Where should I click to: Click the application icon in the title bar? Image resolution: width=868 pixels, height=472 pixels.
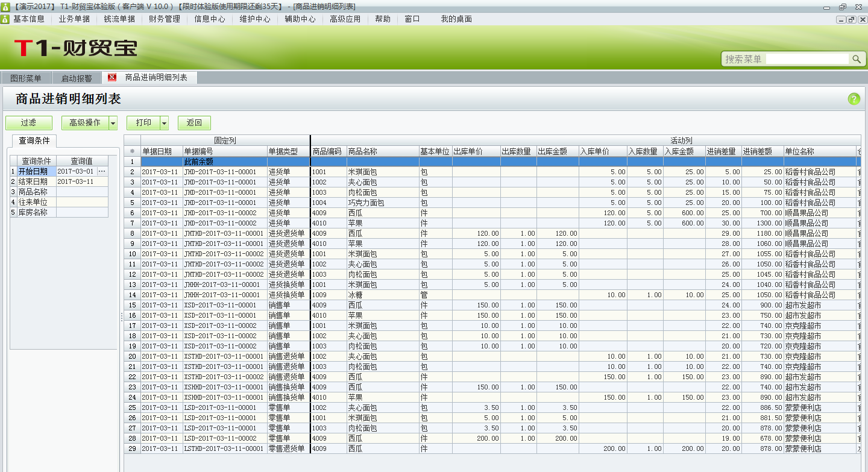5,6
